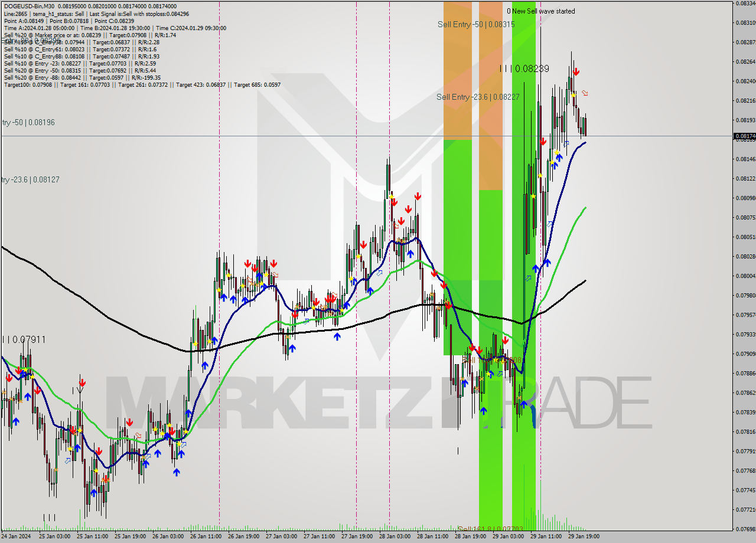The image size is (756, 543).
Task: Click the '29 Jan 03:00' time axis label
Action: pyautogui.click(x=508, y=537)
